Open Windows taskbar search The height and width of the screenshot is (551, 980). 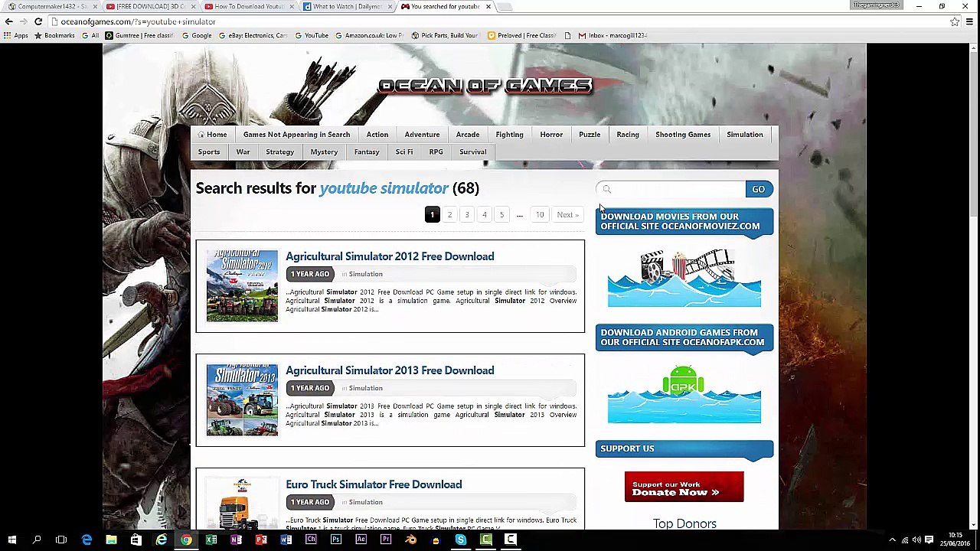pyautogui.click(x=37, y=540)
